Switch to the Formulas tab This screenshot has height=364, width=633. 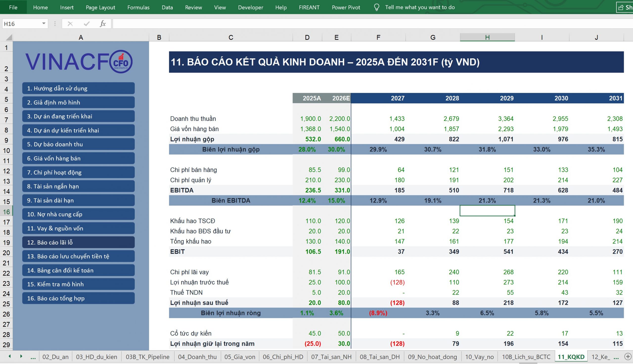click(x=138, y=7)
